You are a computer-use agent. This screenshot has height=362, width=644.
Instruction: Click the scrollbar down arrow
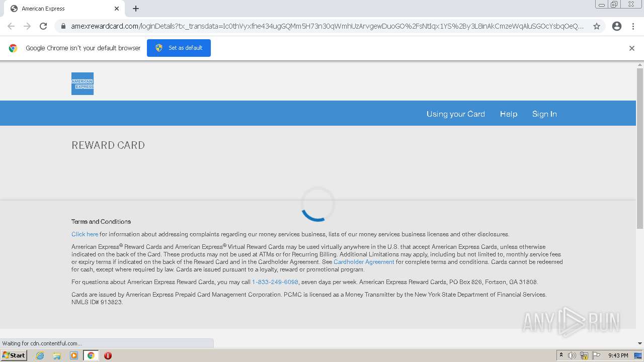coord(640,343)
